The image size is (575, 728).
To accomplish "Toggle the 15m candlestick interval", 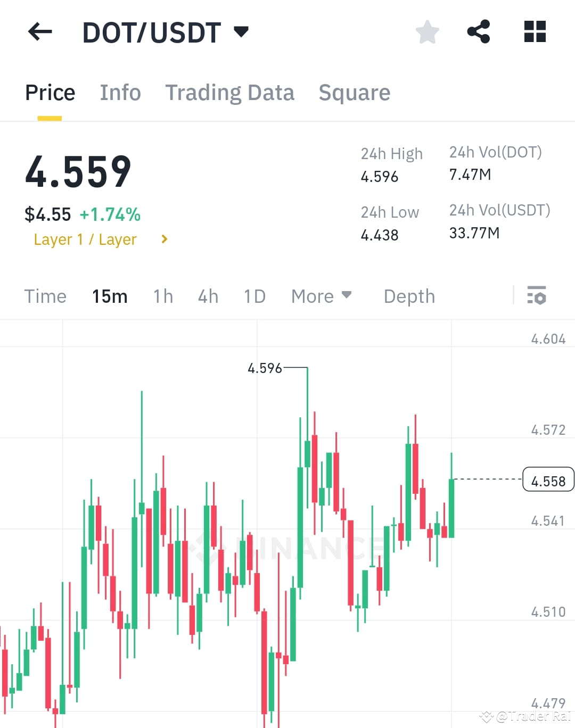I will pyautogui.click(x=109, y=296).
